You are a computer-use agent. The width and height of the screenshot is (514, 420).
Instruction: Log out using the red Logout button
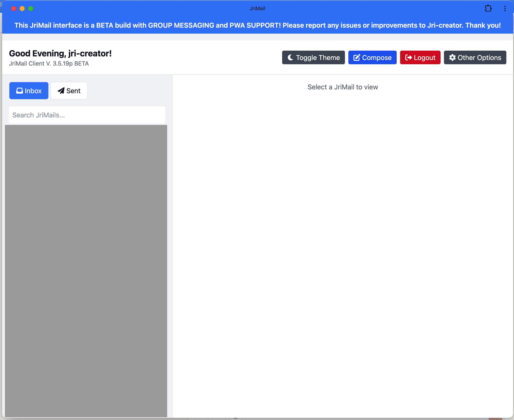[x=420, y=57]
